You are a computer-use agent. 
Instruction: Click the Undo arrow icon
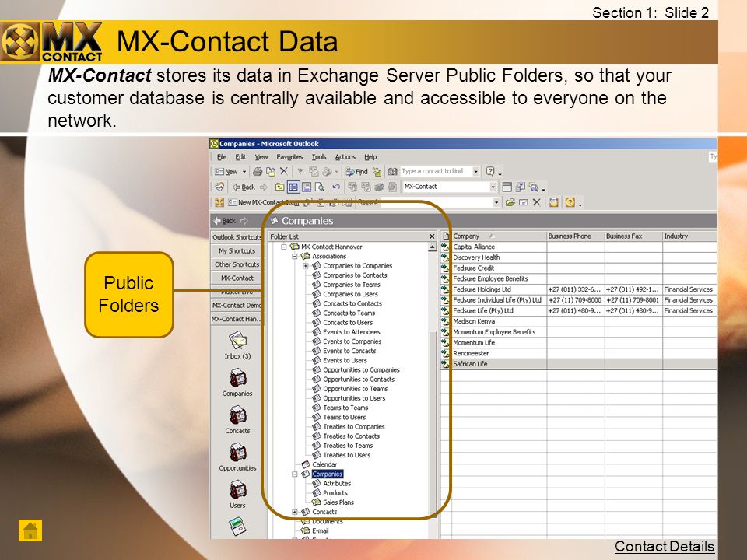click(x=336, y=187)
